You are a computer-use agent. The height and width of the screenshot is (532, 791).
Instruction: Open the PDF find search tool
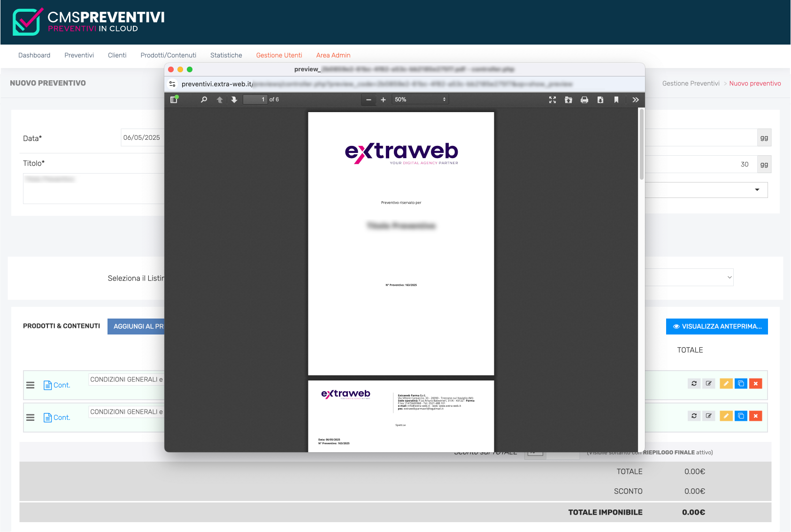(x=204, y=99)
